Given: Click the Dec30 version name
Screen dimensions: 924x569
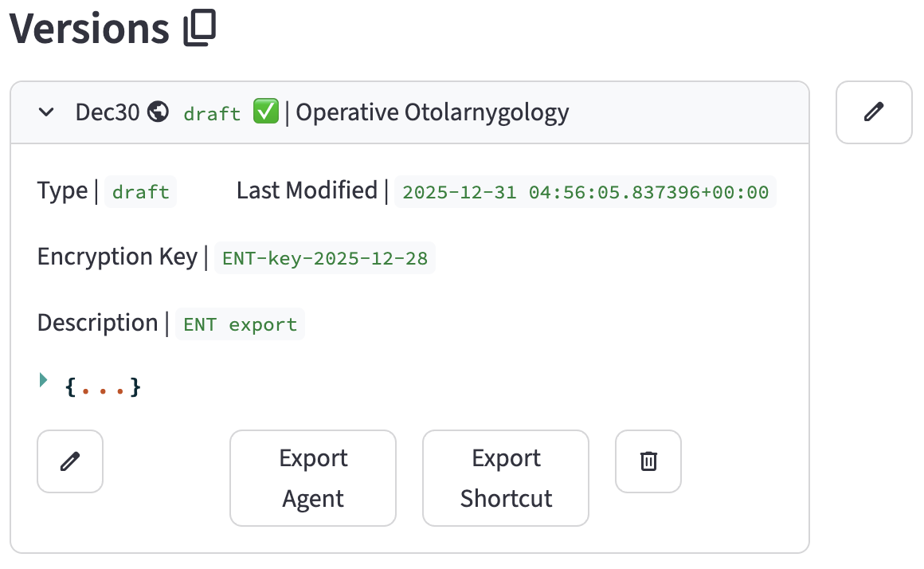Looking at the screenshot, I should coord(108,112).
